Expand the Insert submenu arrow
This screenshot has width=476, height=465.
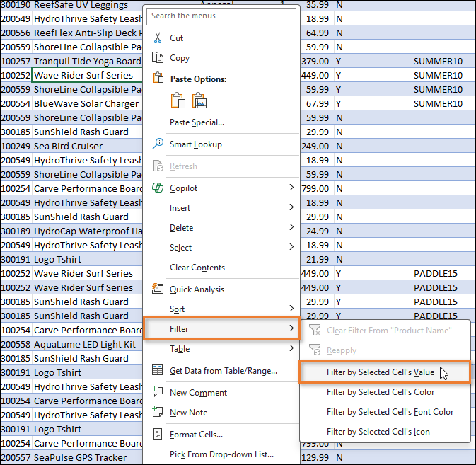click(291, 208)
